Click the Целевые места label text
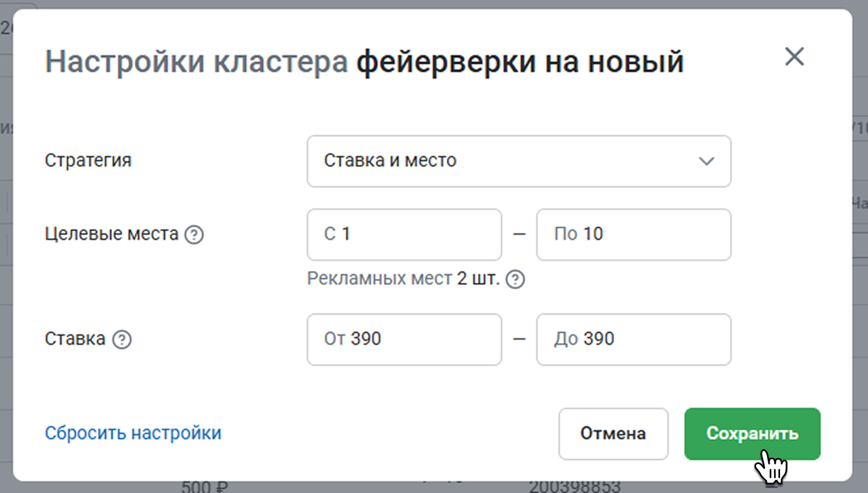Screen dimensions: 868x493 tap(111, 234)
